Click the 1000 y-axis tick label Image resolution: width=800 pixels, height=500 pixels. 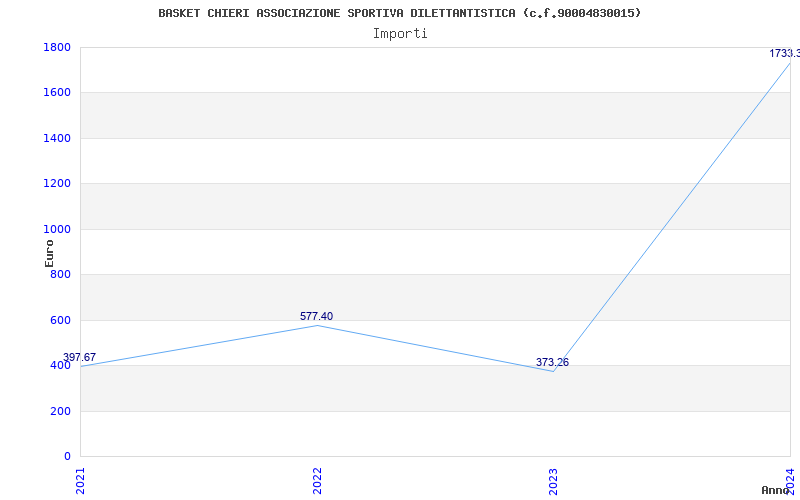[x=57, y=229]
